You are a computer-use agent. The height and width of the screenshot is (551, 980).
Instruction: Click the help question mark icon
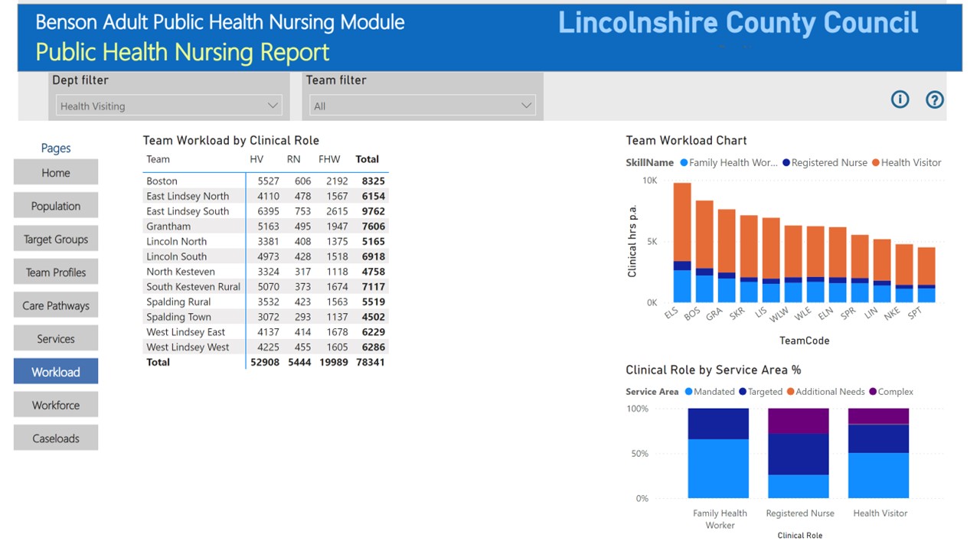[934, 99]
